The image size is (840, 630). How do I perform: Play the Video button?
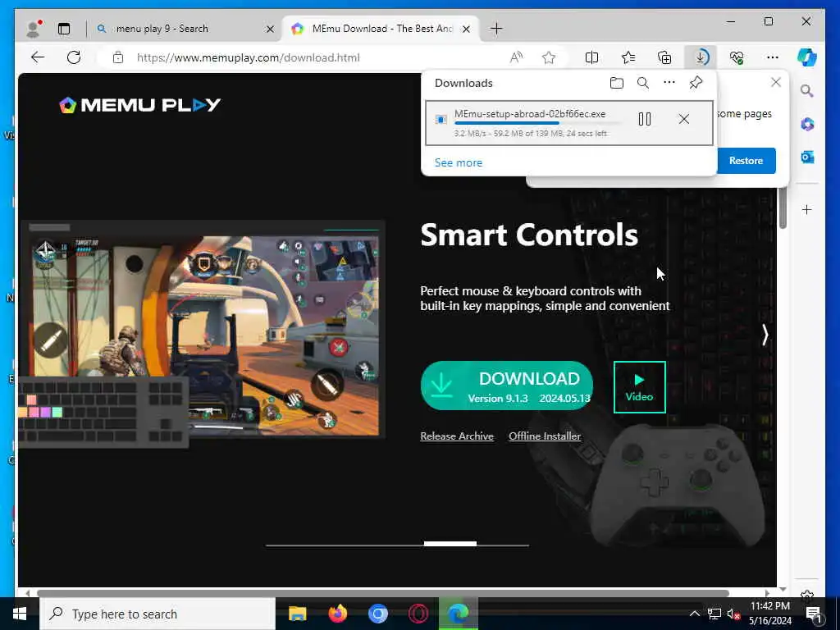point(640,387)
